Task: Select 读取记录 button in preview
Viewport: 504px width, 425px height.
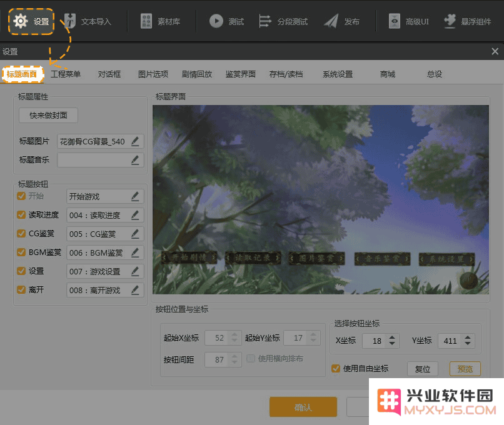Action: coord(253,257)
